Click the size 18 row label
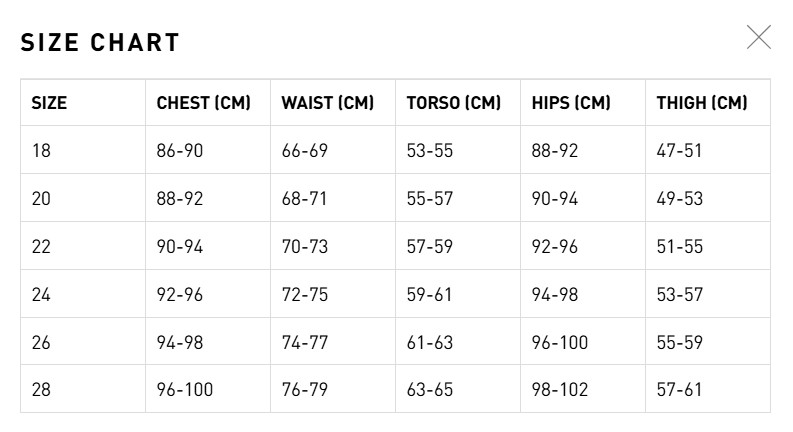Viewport: 793px width, 432px height. coord(41,151)
